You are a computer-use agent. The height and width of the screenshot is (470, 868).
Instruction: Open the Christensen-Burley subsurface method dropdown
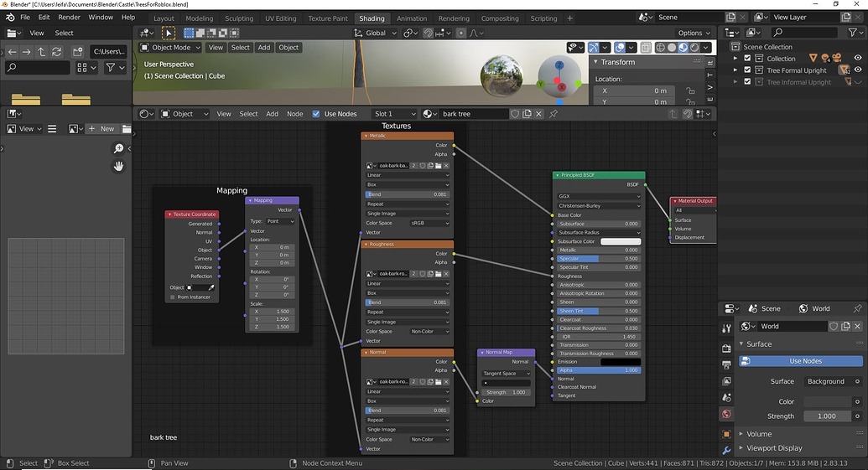point(599,206)
